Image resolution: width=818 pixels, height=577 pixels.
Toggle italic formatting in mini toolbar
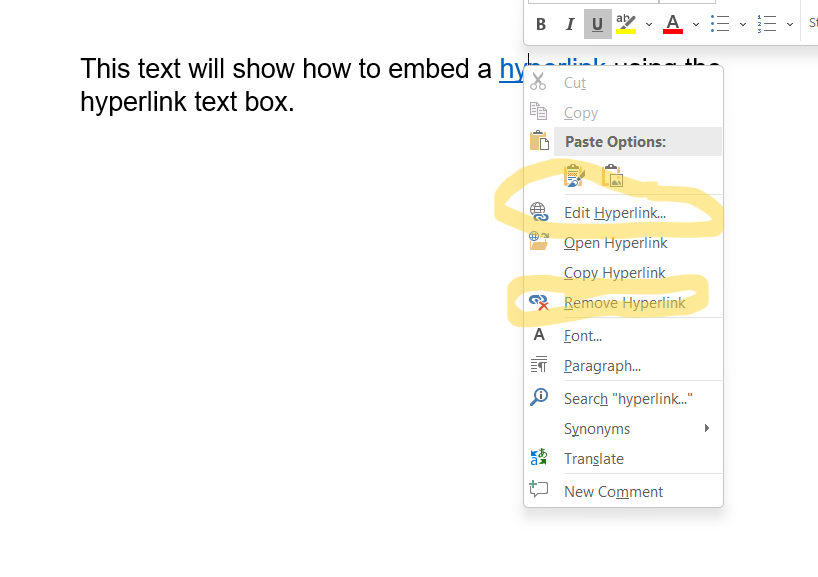[570, 24]
